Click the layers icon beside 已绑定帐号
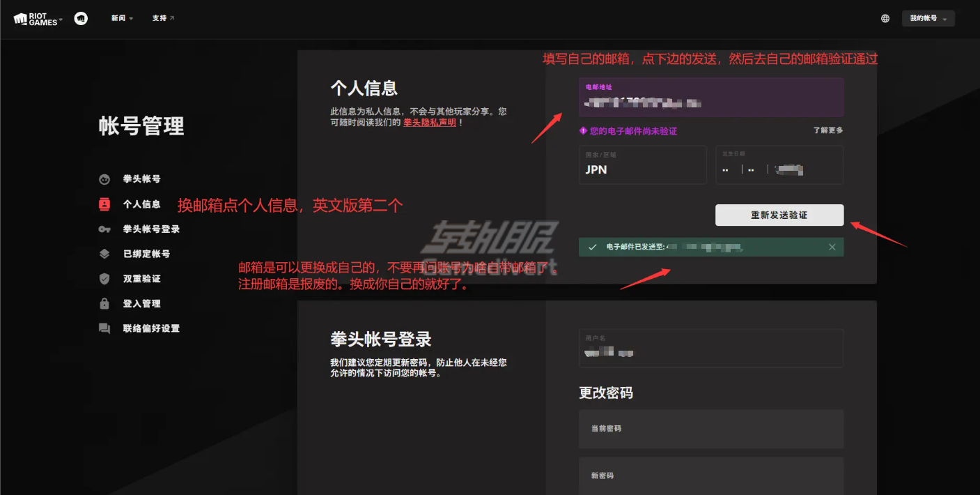The height and width of the screenshot is (495, 980). click(x=104, y=254)
